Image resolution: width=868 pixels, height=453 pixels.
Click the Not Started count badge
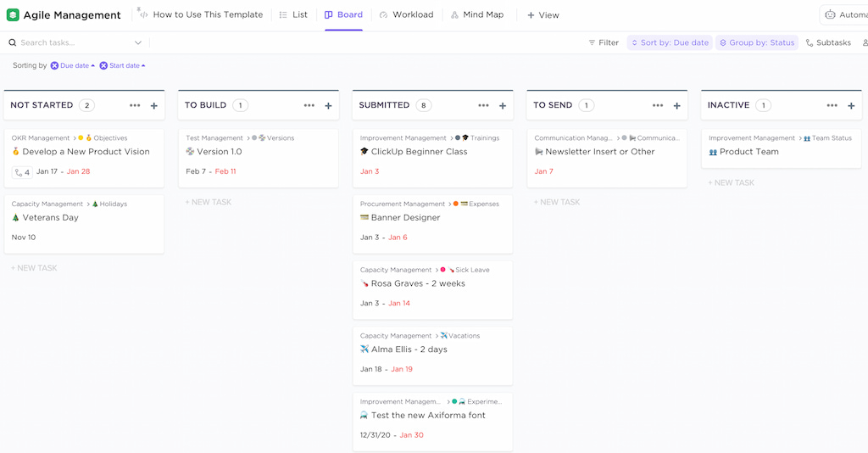coord(87,105)
